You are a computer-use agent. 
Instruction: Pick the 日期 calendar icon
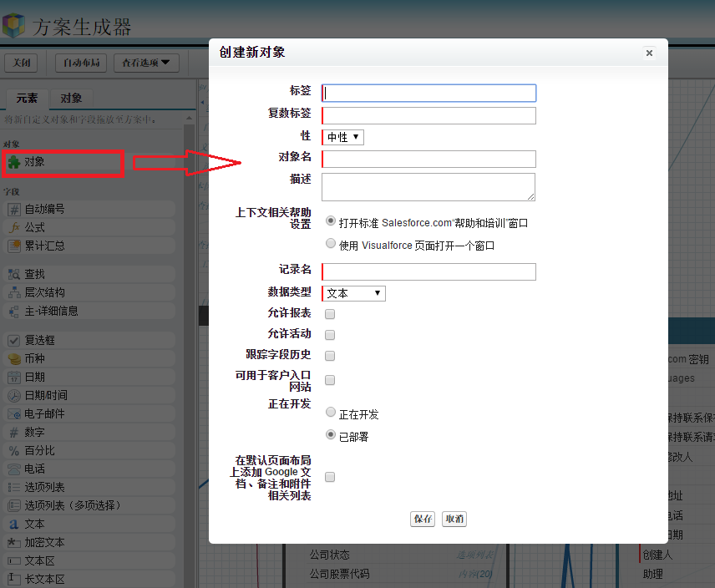click(x=14, y=378)
